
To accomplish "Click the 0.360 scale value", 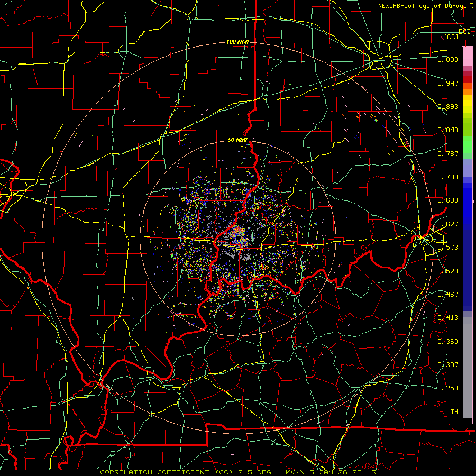I will coord(448,342).
